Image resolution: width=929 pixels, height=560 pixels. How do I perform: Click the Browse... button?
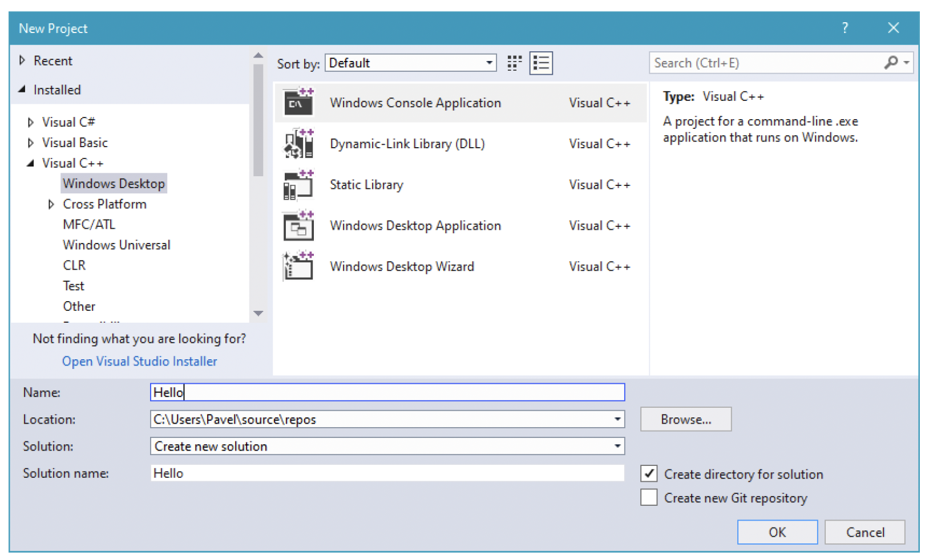[686, 419]
